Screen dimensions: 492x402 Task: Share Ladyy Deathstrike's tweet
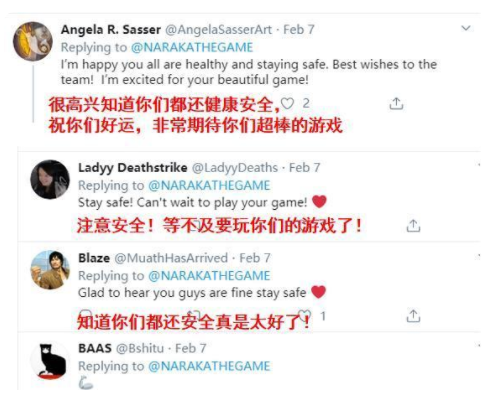[x=413, y=226]
